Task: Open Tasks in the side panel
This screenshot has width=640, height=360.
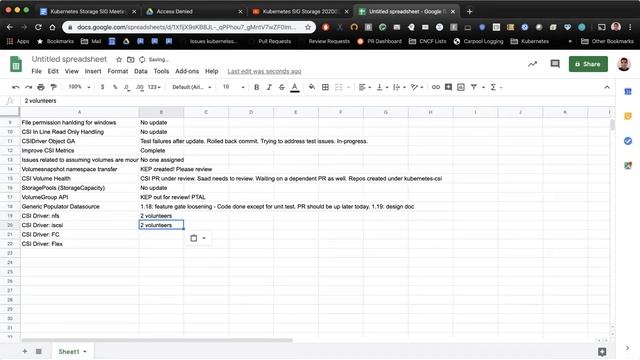Action: [x=628, y=141]
